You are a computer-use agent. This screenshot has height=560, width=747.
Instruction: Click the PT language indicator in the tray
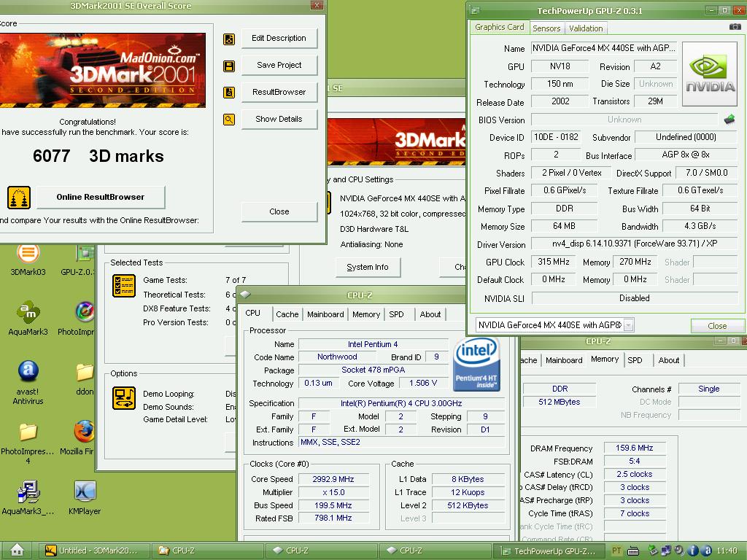click(616, 551)
